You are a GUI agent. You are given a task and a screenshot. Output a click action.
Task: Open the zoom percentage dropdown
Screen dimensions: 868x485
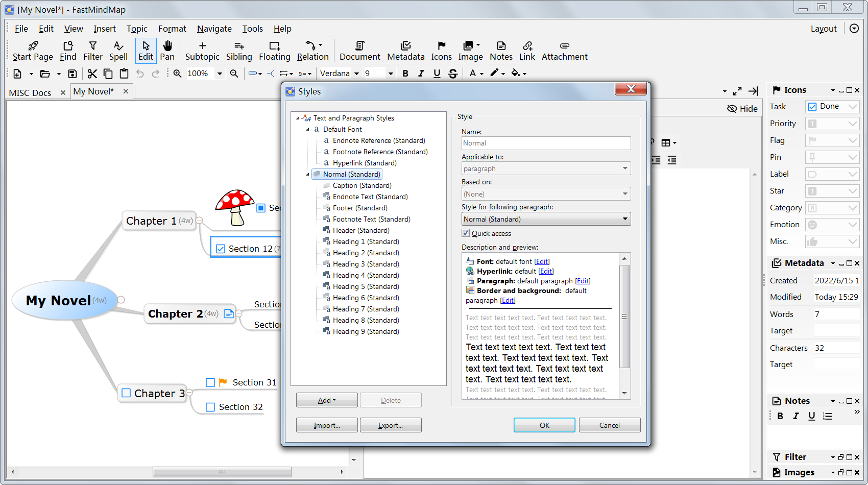pos(220,74)
